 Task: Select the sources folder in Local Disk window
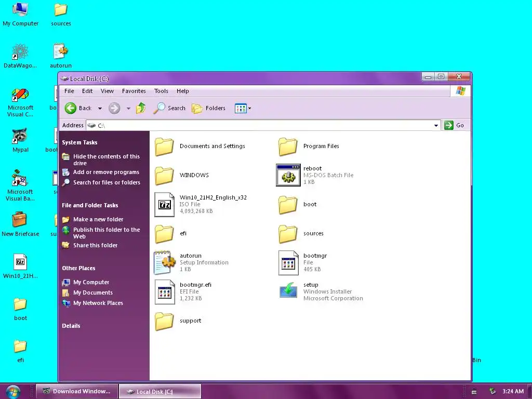(301, 234)
